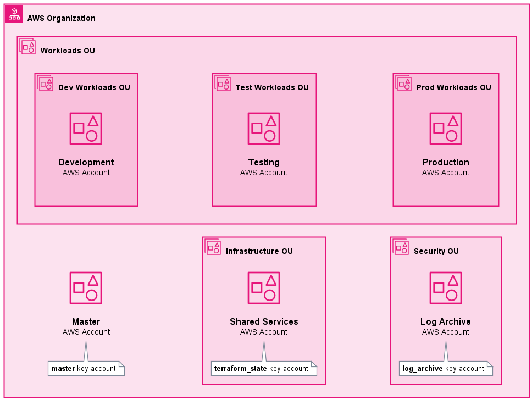
Task: Click the 'Testing' account name
Action: 264,162
